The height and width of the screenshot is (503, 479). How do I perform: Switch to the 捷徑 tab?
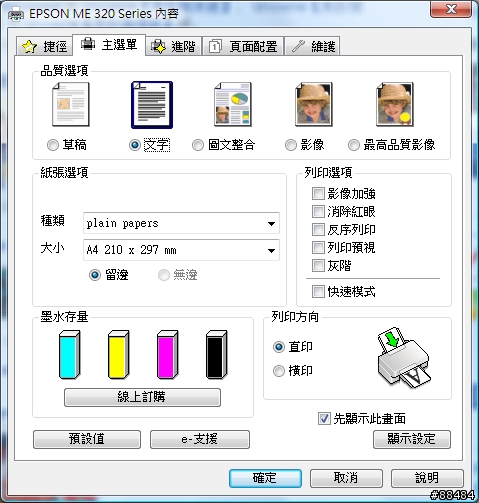(x=44, y=46)
